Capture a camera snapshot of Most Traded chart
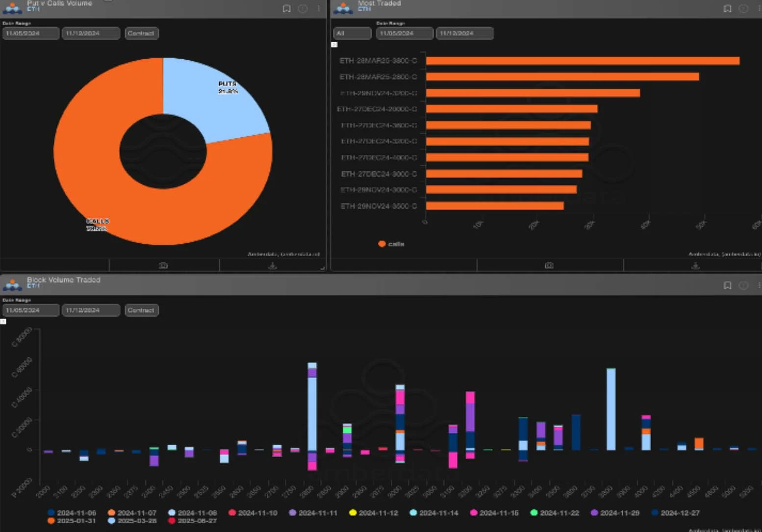 pyautogui.click(x=549, y=265)
